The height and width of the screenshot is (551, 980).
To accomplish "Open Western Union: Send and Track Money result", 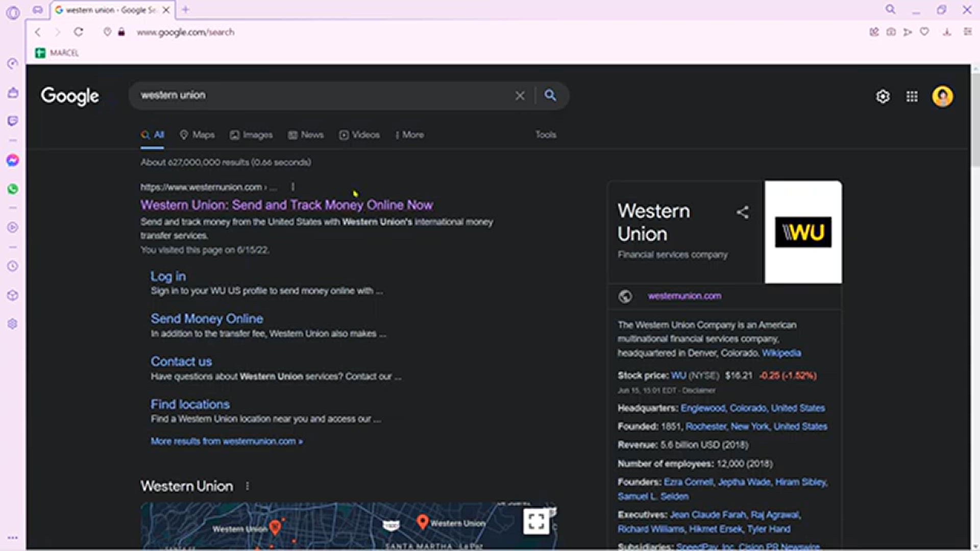I will (x=287, y=205).
